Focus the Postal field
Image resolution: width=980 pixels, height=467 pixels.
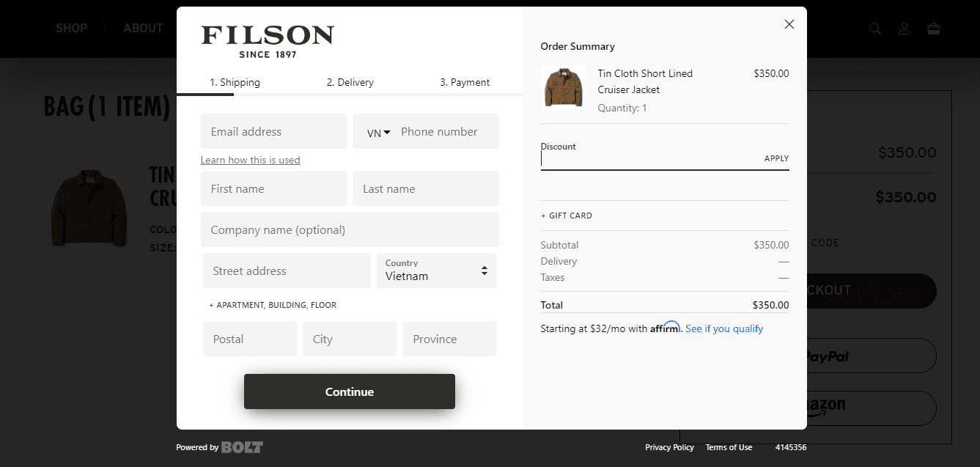pyautogui.click(x=250, y=339)
